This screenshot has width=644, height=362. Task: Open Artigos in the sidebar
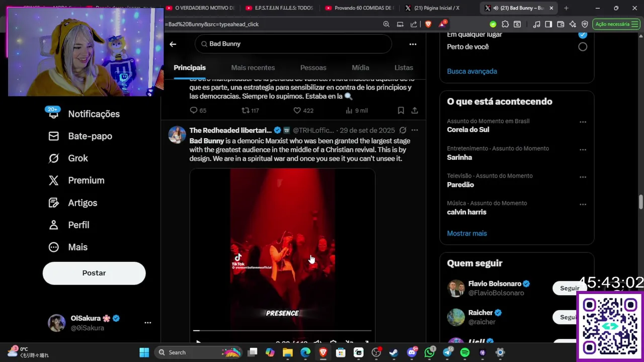tap(72, 203)
